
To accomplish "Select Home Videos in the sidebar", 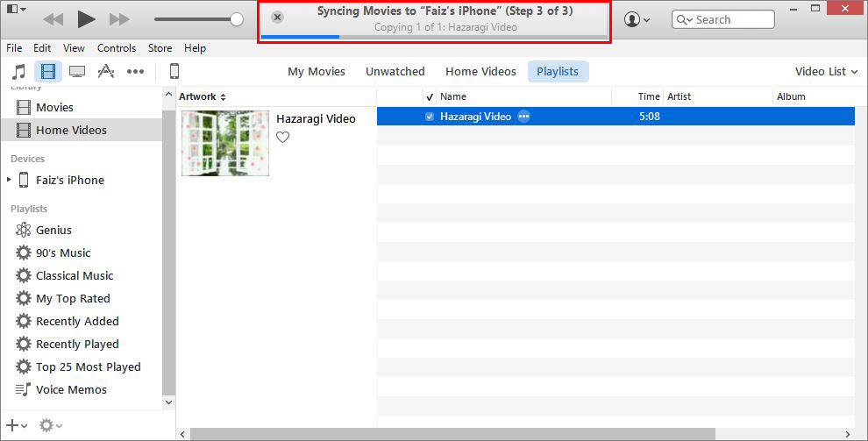I will (x=82, y=130).
